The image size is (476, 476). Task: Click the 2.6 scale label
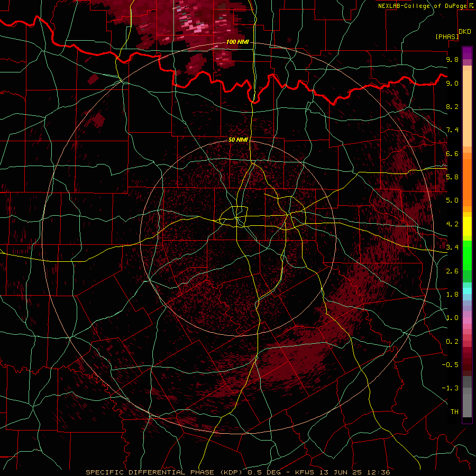coord(452,271)
